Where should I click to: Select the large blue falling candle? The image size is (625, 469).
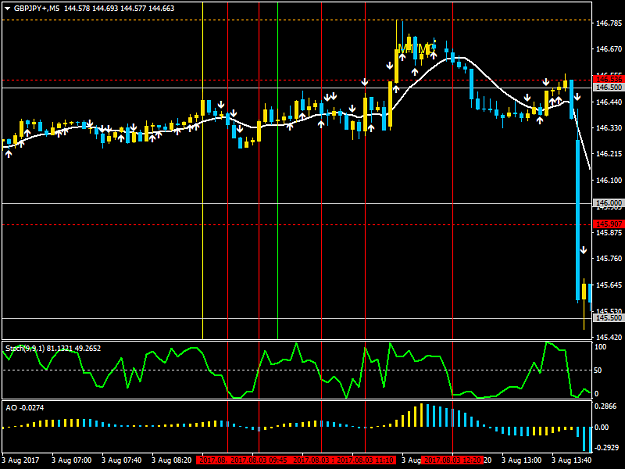578,219
